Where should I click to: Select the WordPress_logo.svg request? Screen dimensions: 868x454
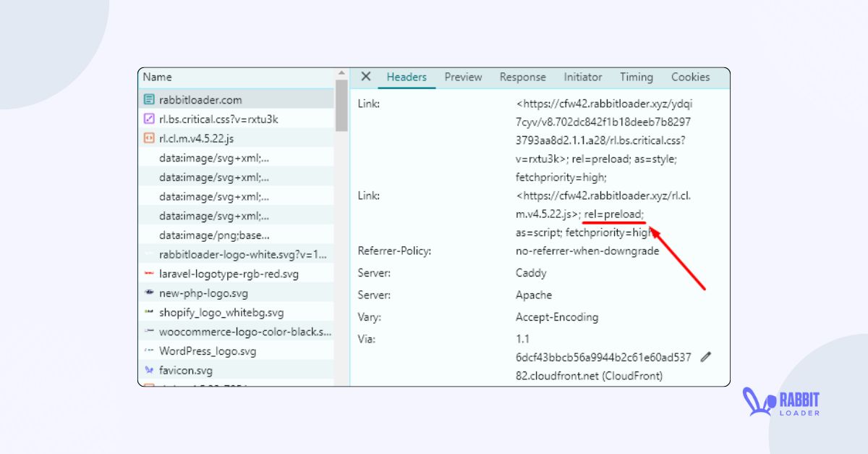[208, 351]
